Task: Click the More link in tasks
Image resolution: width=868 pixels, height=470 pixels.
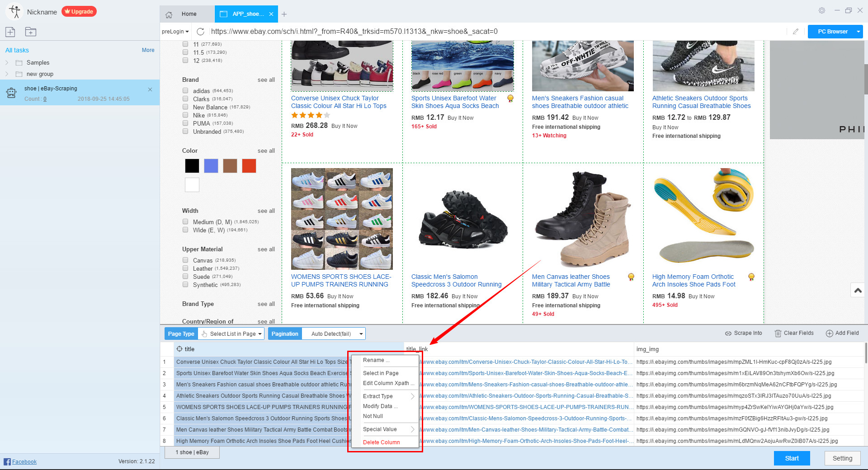Action: tap(148, 50)
